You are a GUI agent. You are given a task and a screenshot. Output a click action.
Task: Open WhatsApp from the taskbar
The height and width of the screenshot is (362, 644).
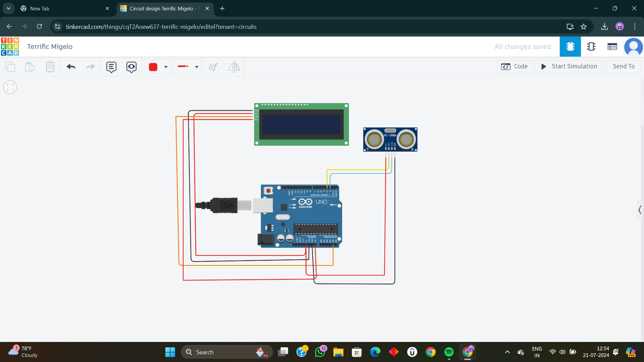coord(320,352)
